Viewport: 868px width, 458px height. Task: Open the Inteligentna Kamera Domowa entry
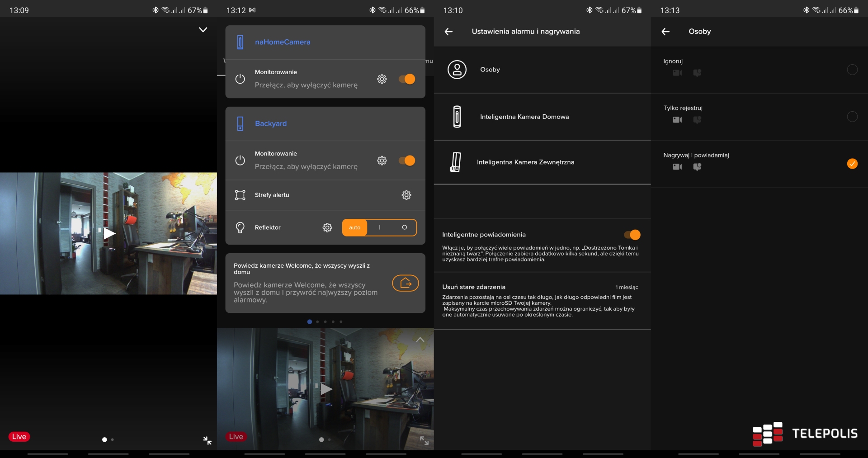pyautogui.click(x=524, y=117)
